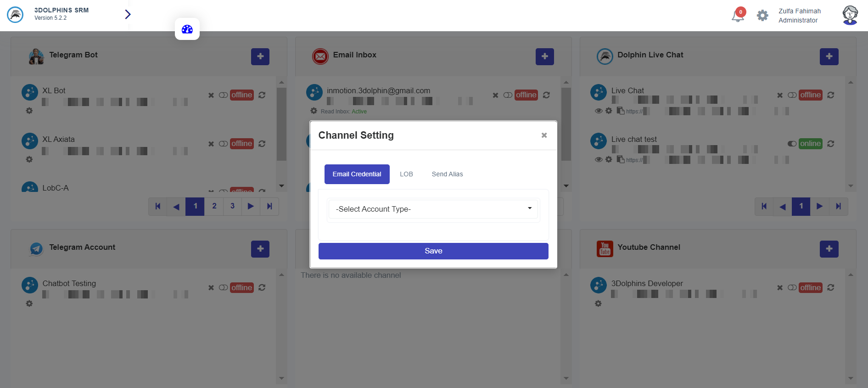Open the notification bell icon

click(737, 16)
